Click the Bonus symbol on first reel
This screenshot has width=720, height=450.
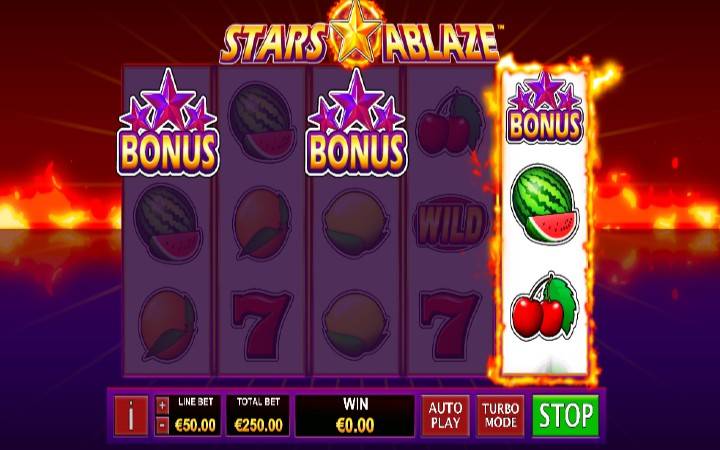168,123
